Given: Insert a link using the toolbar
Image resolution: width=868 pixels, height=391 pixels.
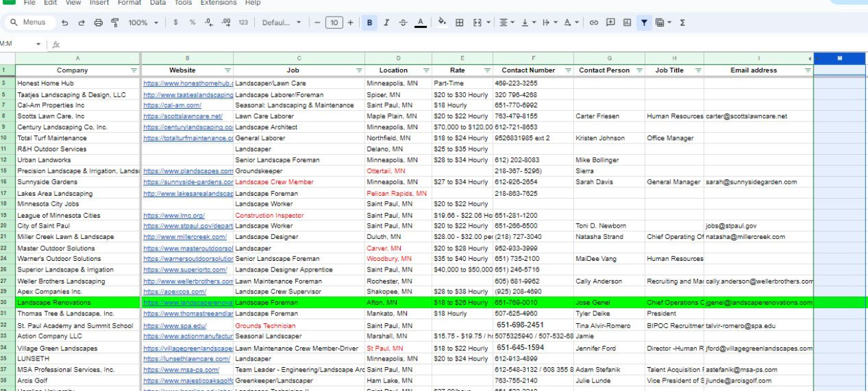Looking at the screenshot, I should tap(593, 23).
